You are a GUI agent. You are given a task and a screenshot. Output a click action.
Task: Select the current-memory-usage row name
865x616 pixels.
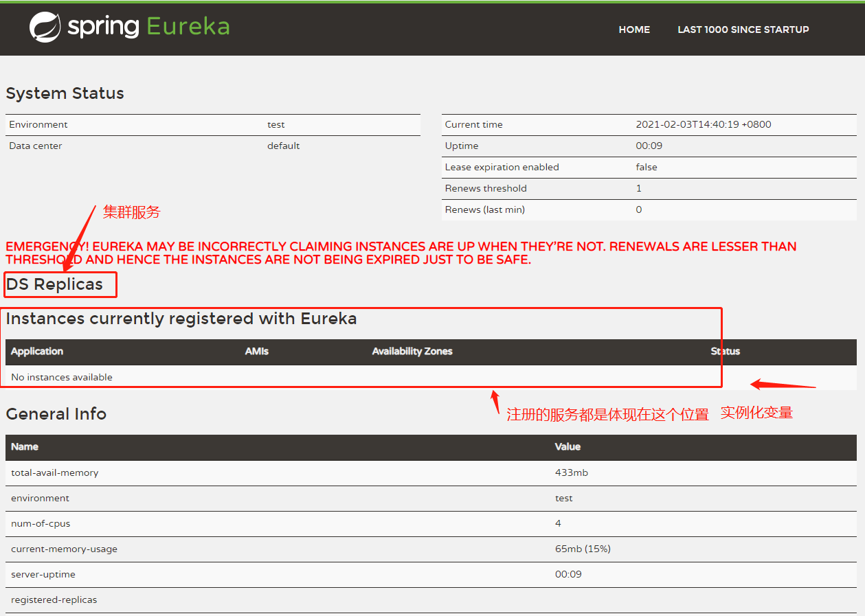coord(65,549)
